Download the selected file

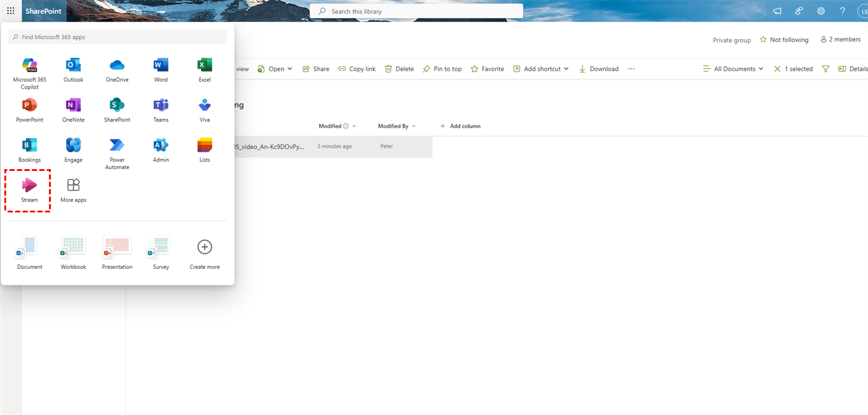tap(599, 69)
